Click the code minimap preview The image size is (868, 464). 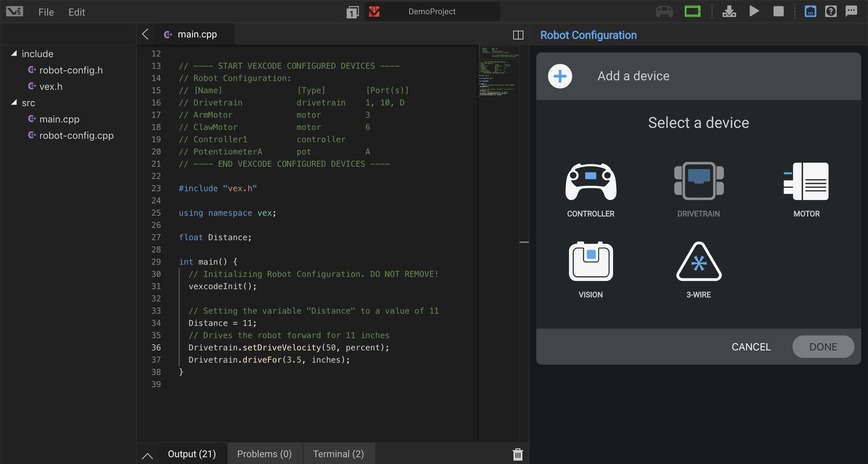[x=499, y=71]
